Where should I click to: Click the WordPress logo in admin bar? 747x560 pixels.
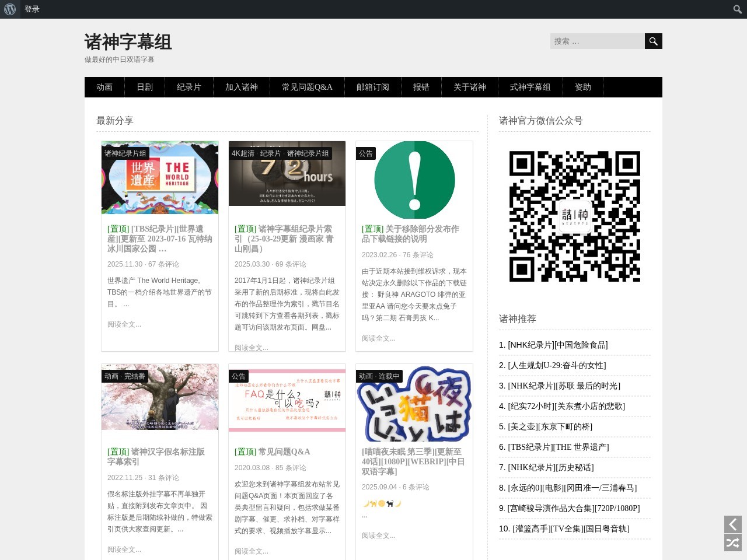[x=10, y=9]
